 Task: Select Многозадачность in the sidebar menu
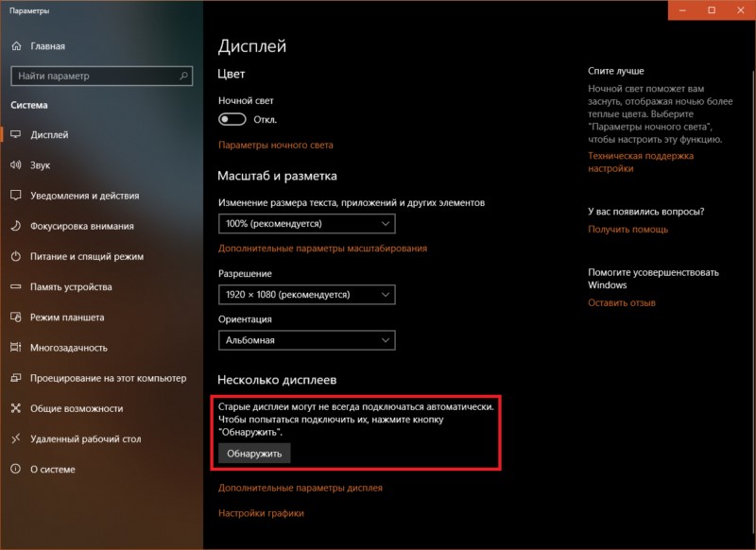69,348
